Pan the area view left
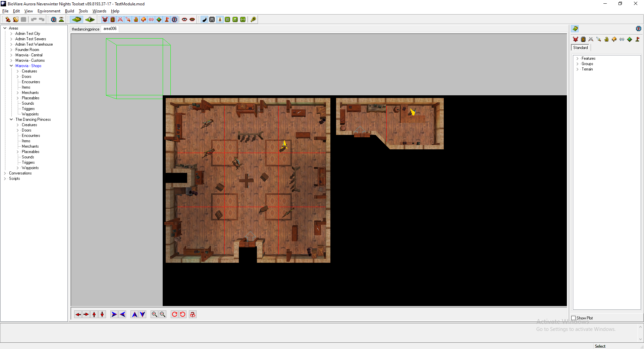 point(78,314)
